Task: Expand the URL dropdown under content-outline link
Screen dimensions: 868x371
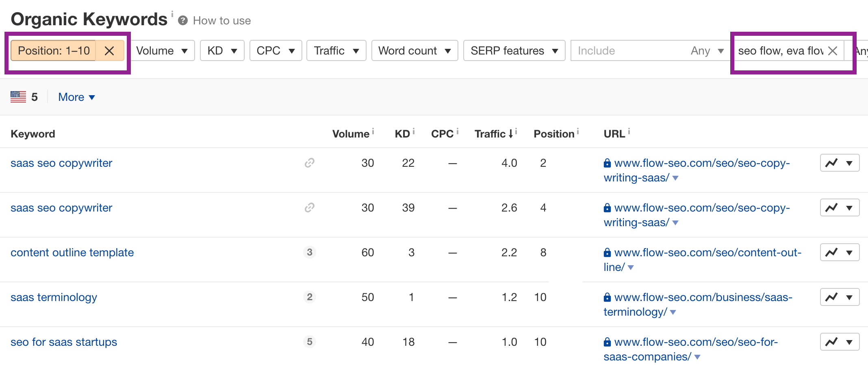Action: [x=630, y=267]
